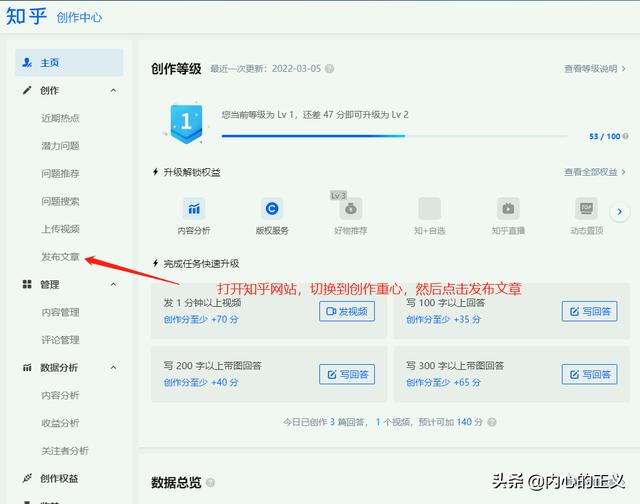Click the 内容分析 privilege icon
640x504 pixels.
194,209
